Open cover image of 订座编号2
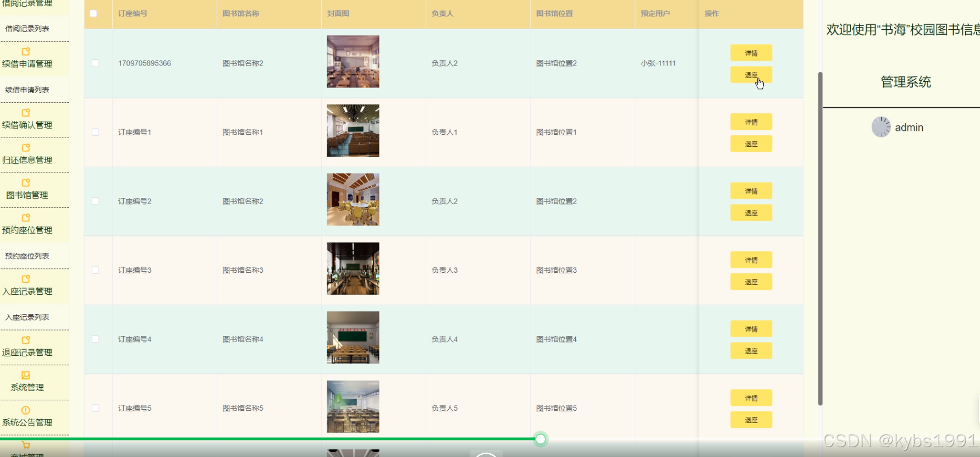980x457 pixels. click(353, 200)
